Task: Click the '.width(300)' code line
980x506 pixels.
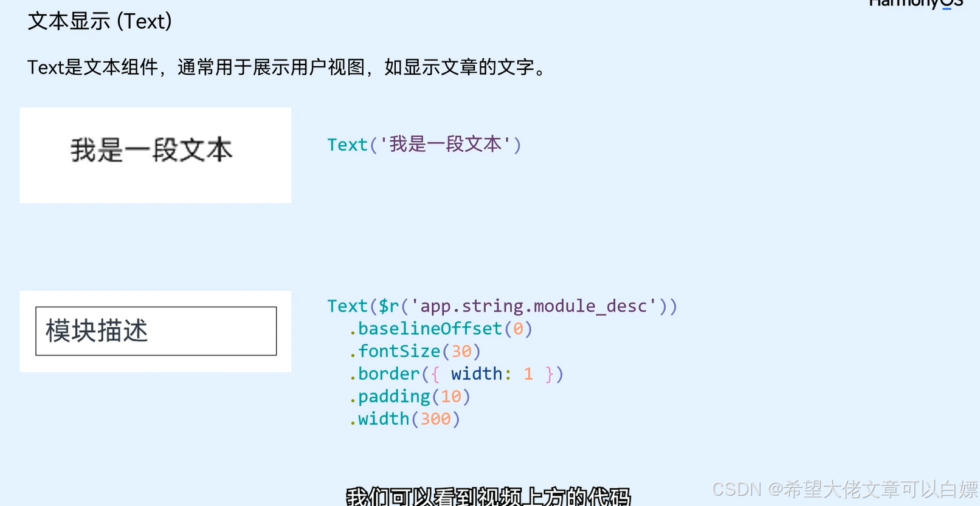Action: click(x=405, y=419)
